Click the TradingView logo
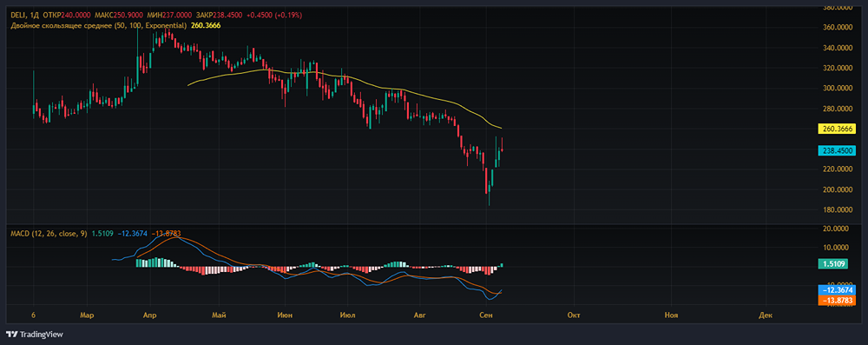This screenshot has width=868, height=345. (x=35, y=335)
